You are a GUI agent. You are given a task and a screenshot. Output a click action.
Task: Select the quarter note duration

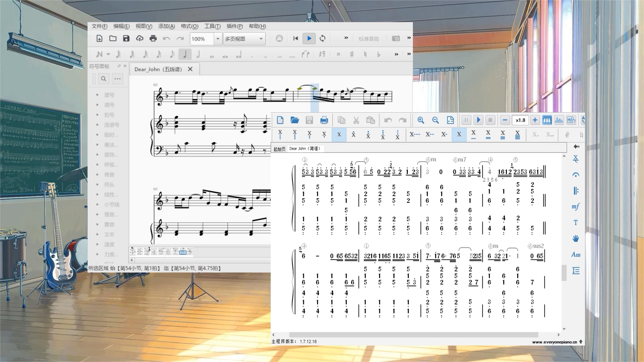[185, 54]
